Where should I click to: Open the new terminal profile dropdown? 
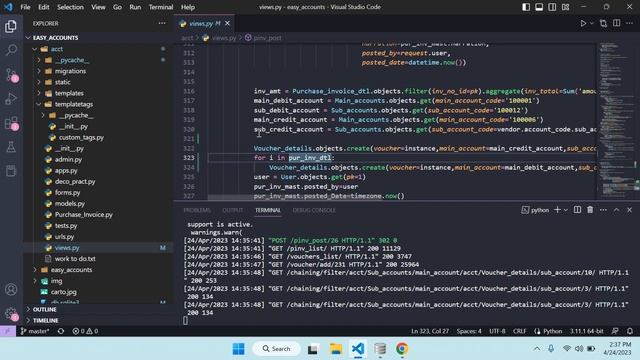coord(566,210)
